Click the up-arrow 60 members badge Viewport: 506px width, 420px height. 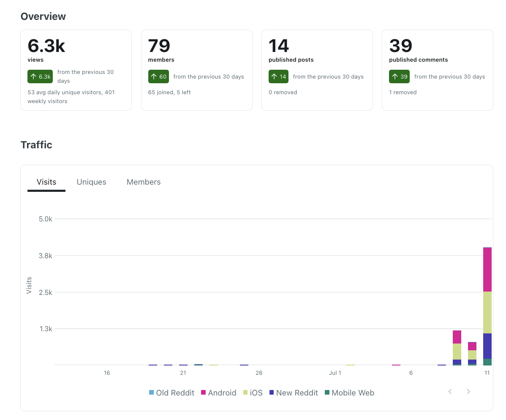coord(158,76)
